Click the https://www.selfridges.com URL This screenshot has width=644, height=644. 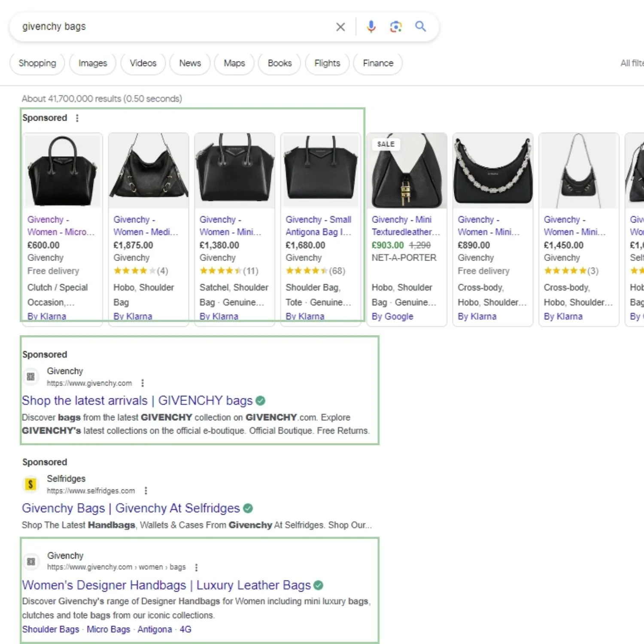(91, 490)
